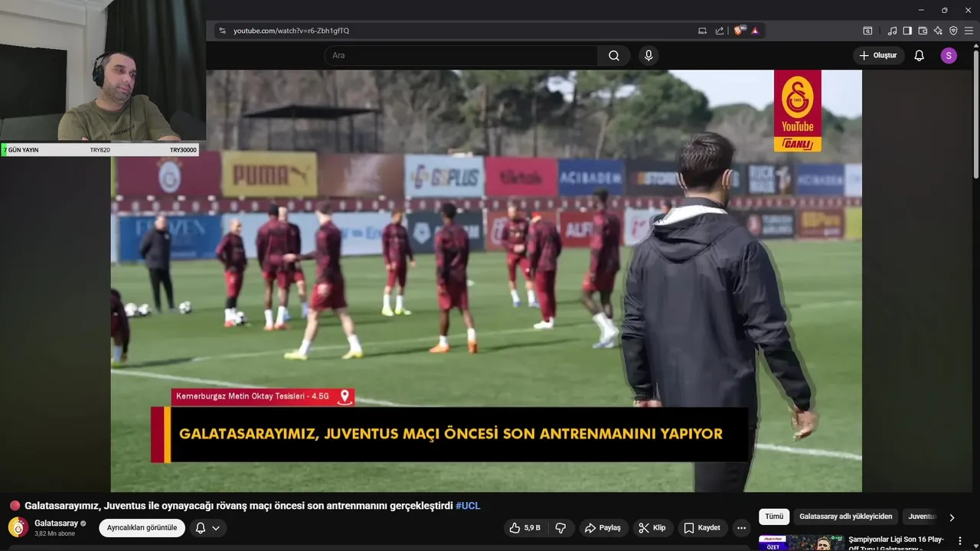
Task: Select the Tümü filter chip
Action: coord(774,517)
